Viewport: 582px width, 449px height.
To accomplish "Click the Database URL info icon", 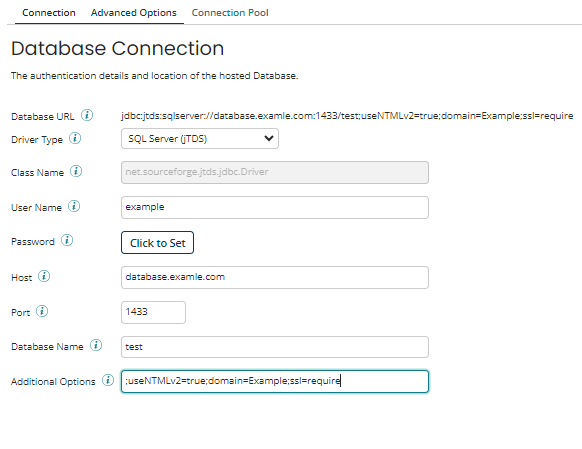I will tap(87, 115).
